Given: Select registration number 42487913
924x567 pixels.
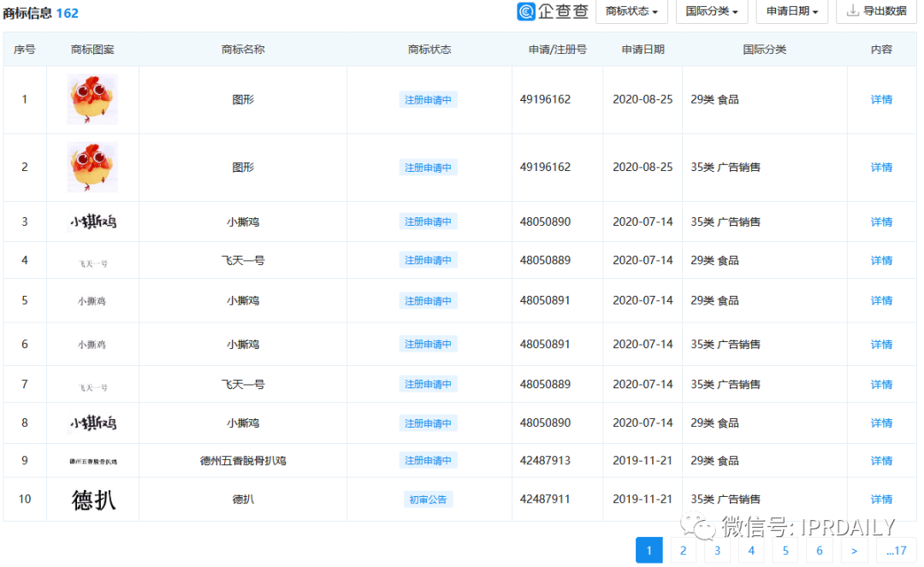Looking at the screenshot, I should click(x=545, y=460).
